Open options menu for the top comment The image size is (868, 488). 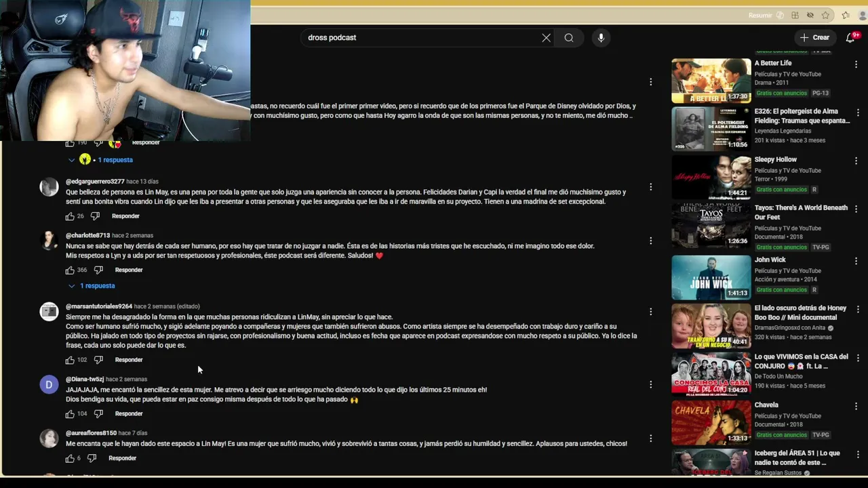point(650,82)
